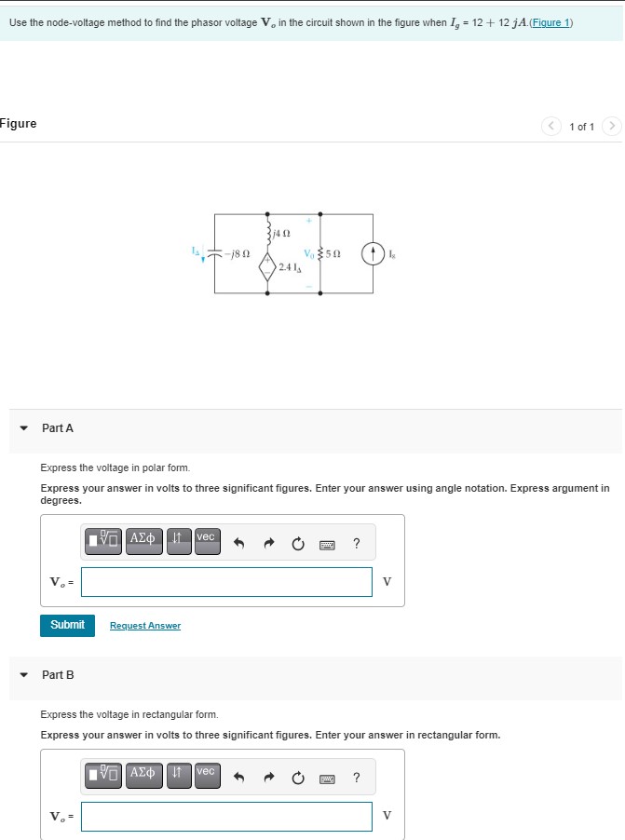
Task: Click the vec icon in Part B toolbar
Action: 206,777
